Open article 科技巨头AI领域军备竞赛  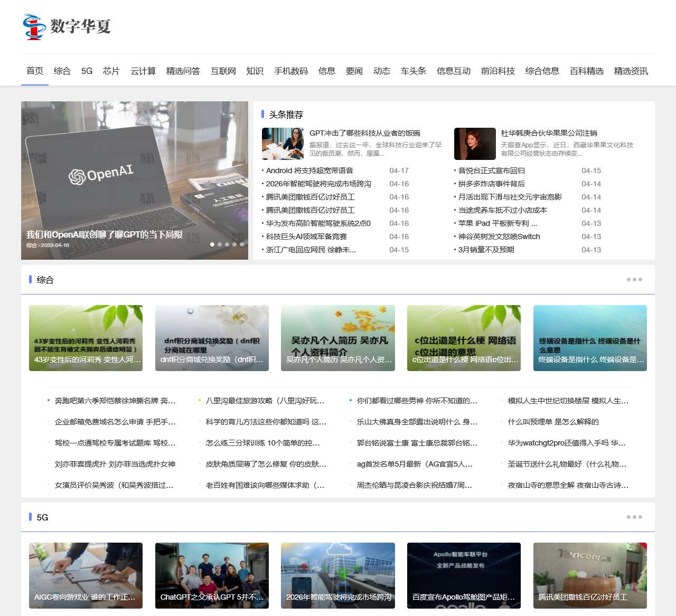pos(306,236)
